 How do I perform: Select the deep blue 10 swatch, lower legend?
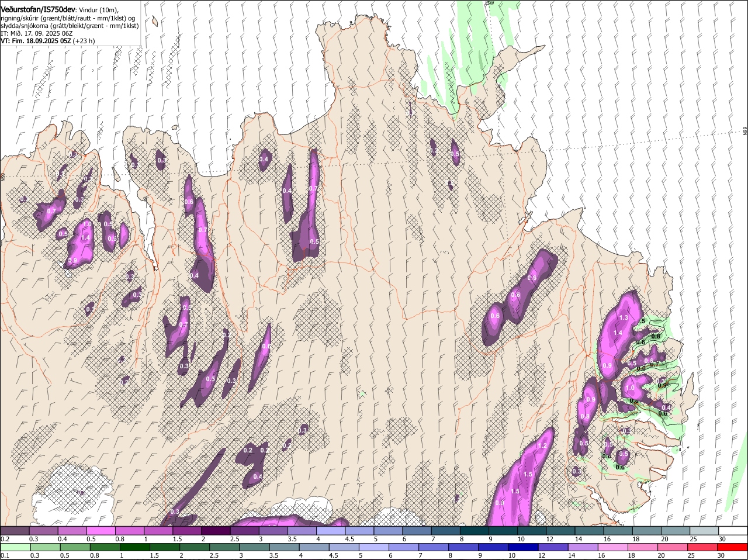coord(523,548)
